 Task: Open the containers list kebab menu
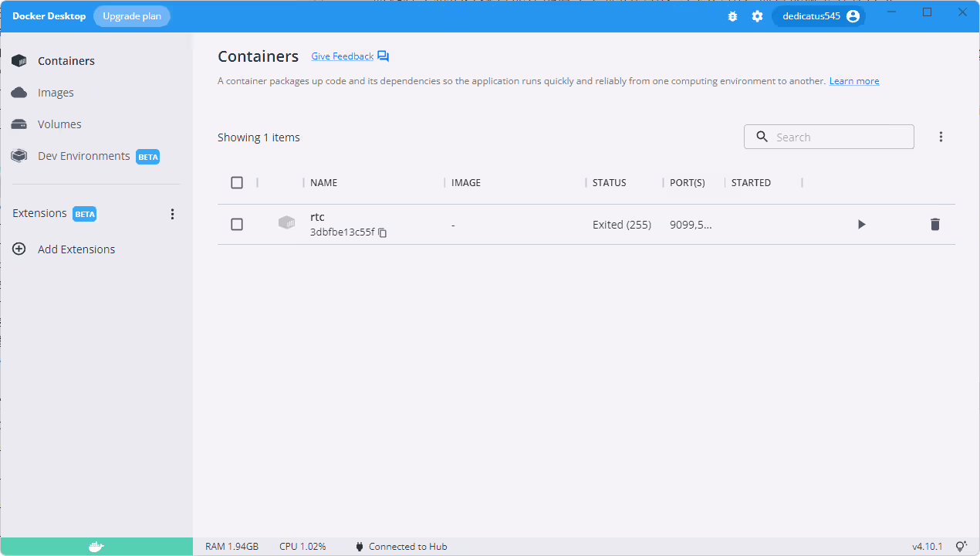941,137
